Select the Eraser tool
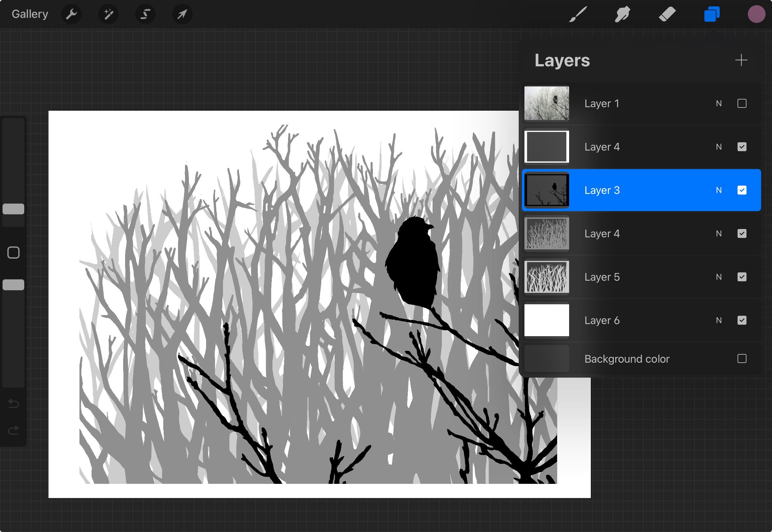The width and height of the screenshot is (772, 532). (x=667, y=14)
